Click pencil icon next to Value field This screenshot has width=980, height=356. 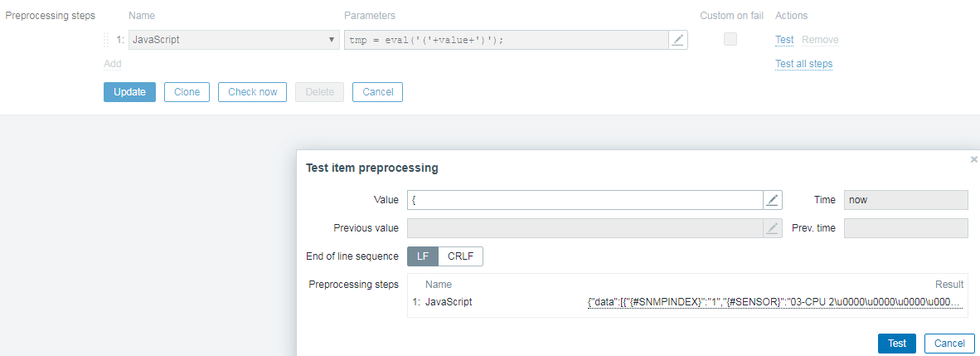tap(772, 200)
